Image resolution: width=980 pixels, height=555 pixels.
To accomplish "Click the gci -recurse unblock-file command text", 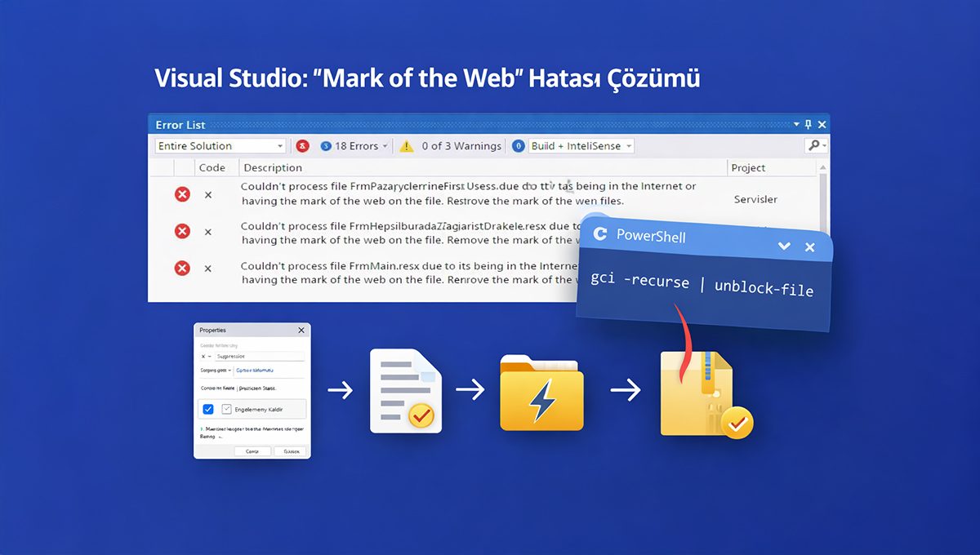I will click(702, 283).
